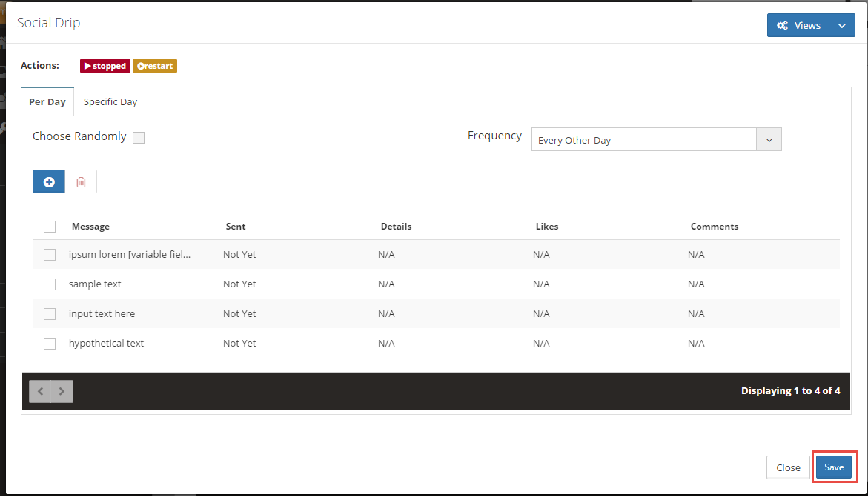Select the 'hypothetical text' row checkbox
This screenshot has height=500, width=868.
pyautogui.click(x=50, y=344)
